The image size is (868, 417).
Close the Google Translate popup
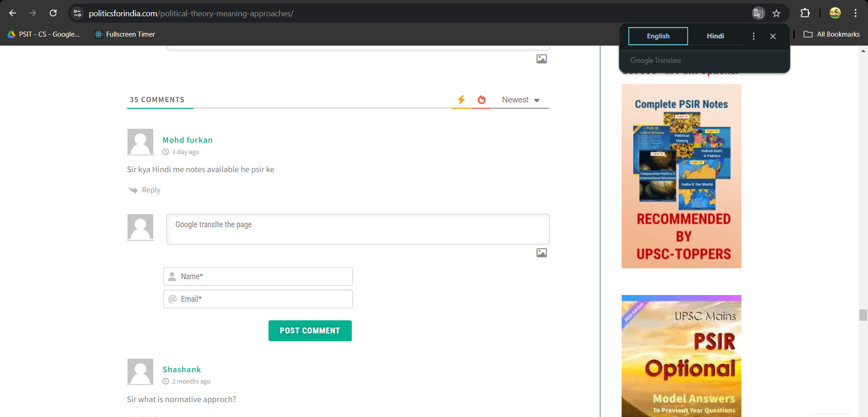coord(773,36)
